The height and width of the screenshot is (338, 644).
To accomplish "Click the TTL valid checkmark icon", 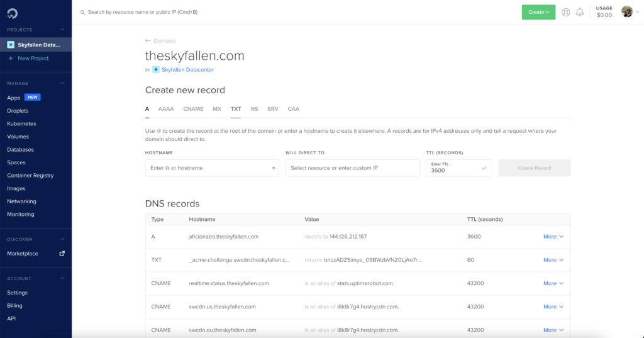I will tap(484, 168).
